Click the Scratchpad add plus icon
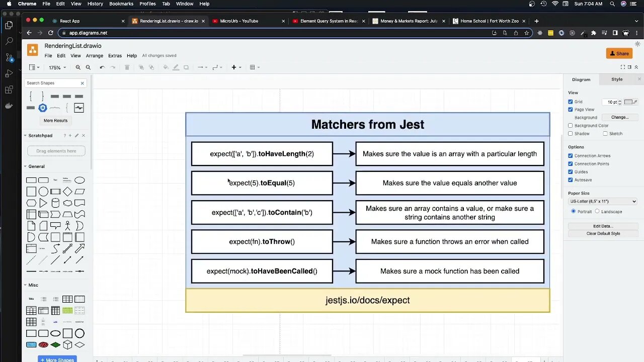Viewport: 644px width, 362px height. (70, 136)
